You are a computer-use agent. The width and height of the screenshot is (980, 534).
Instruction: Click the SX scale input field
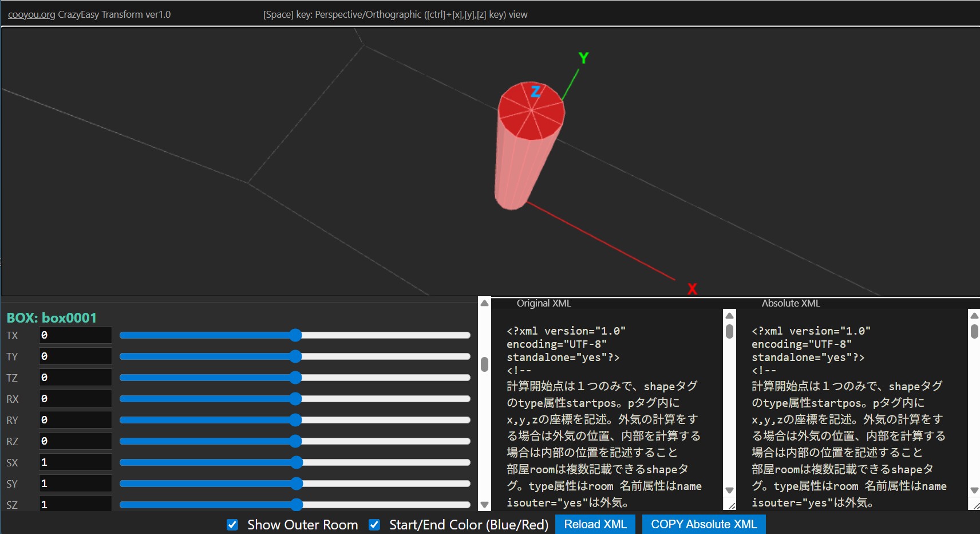(75, 462)
